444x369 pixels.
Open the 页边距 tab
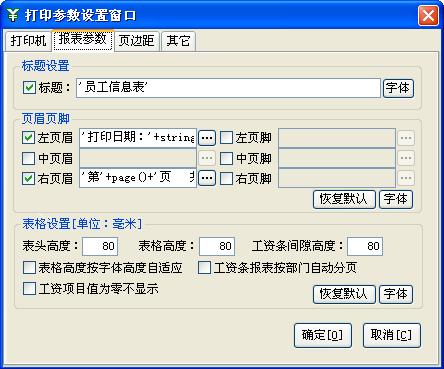(136, 41)
